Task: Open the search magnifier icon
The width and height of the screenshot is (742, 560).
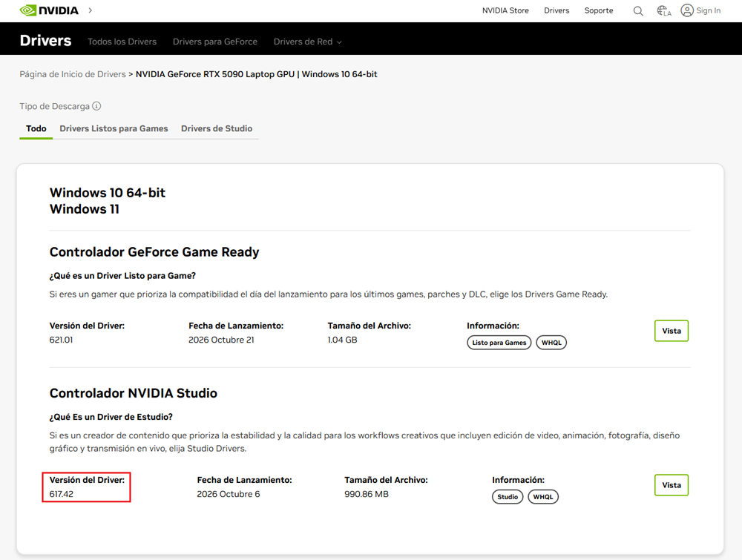Action: point(638,11)
